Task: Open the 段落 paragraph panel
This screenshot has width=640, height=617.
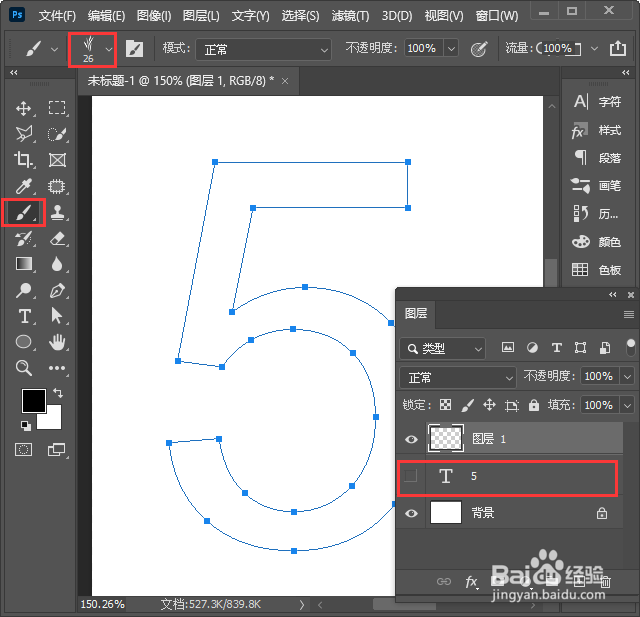Action: (x=598, y=158)
